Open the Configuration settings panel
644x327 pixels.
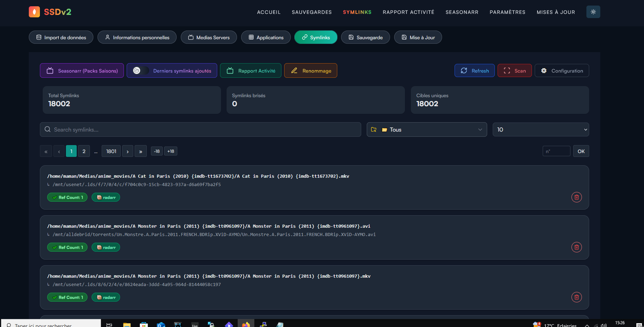[x=561, y=71]
